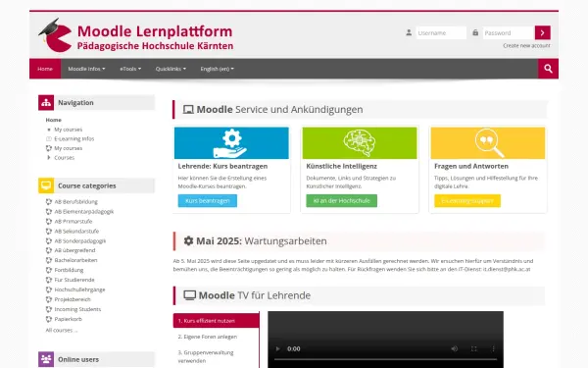Screen dimensions: 588x368
Task: Click the brain image on Künstliche Intelligenz card
Action: coord(360,143)
